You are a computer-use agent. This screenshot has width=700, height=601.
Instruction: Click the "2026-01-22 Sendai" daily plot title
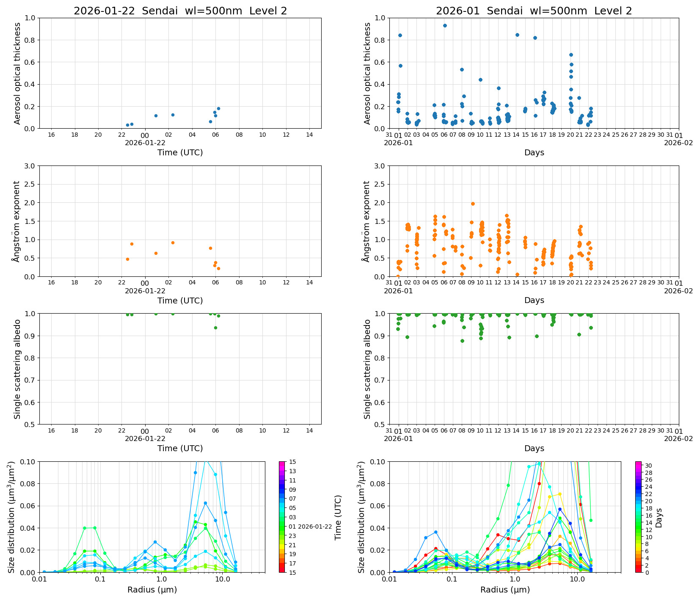[x=180, y=11]
